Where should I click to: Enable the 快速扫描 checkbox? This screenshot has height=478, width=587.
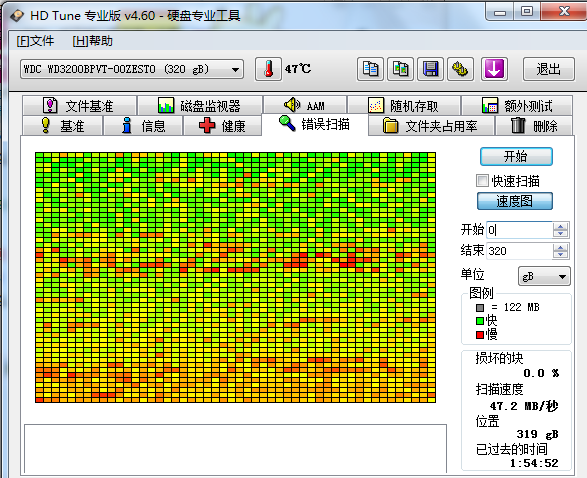(482, 181)
